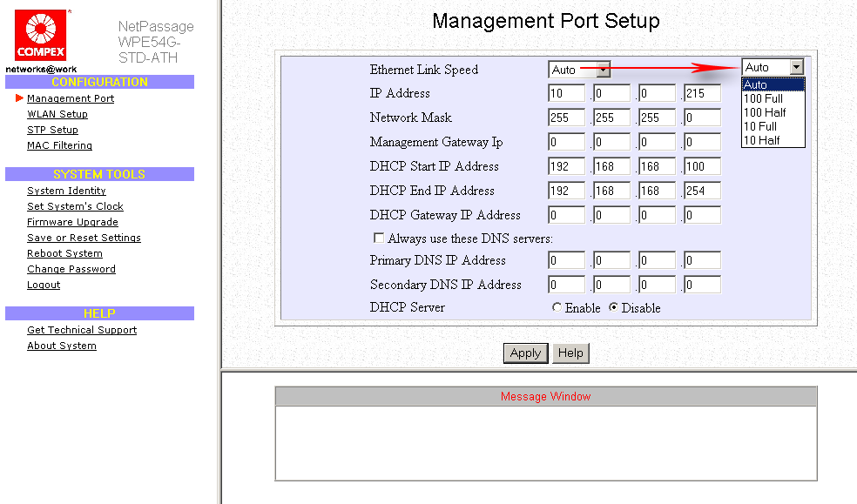The width and height of the screenshot is (857, 504).
Task: Open Get Technical Support link
Action: [82, 330]
